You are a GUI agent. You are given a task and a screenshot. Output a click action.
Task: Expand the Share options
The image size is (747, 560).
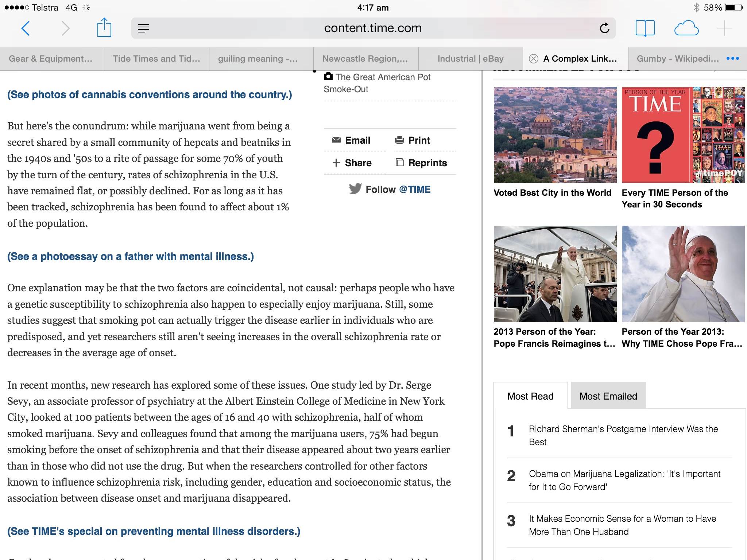click(x=352, y=163)
